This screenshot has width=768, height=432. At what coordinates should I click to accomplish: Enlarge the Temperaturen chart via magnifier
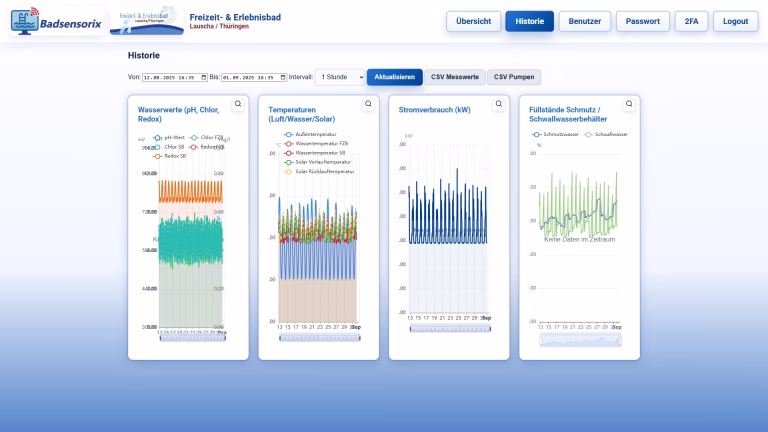(x=368, y=104)
